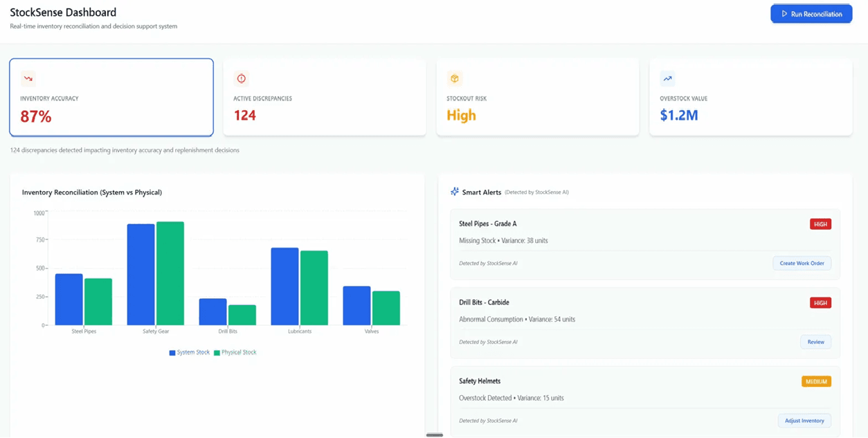Screen dimensions: 868x438
Task: Click the package icon on Stockout Risk card
Action: pos(454,77)
